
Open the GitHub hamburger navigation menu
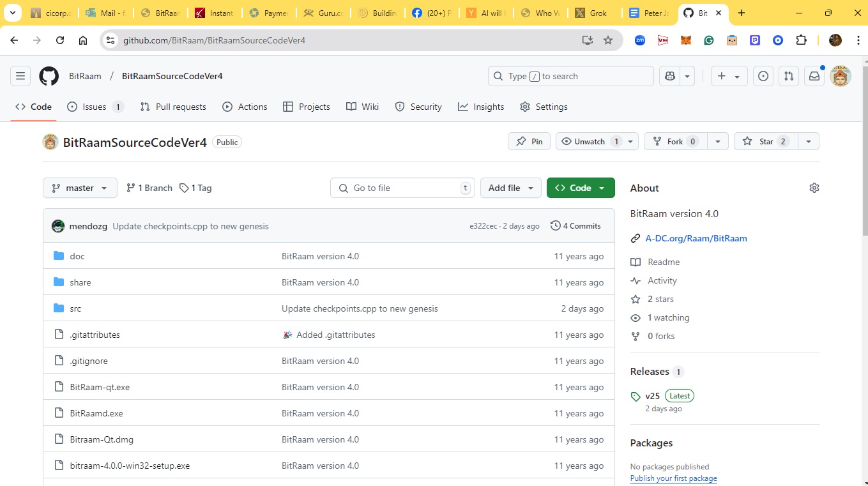(20, 76)
